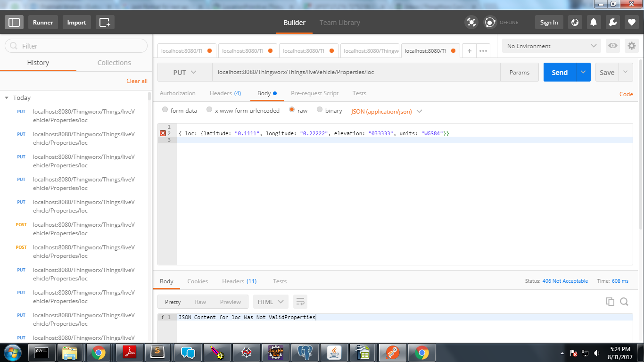Copy response using the copy icon
The image size is (644, 362).
(610, 302)
